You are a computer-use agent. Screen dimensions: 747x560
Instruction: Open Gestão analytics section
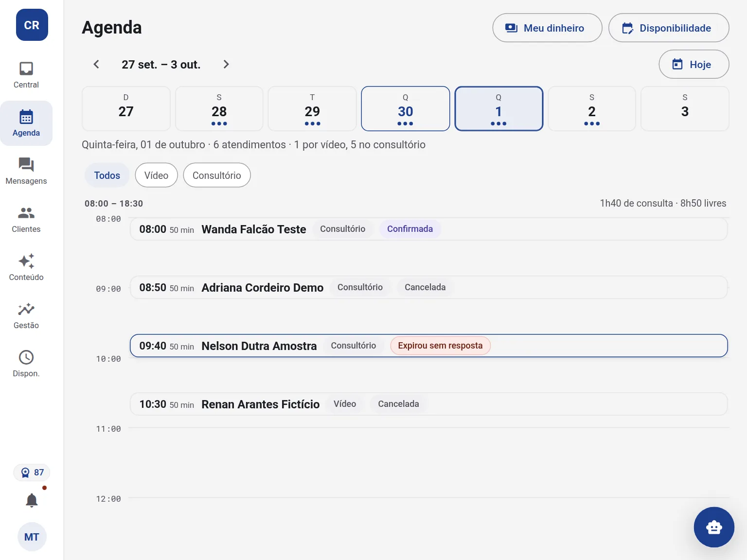click(x=26, y=316)
